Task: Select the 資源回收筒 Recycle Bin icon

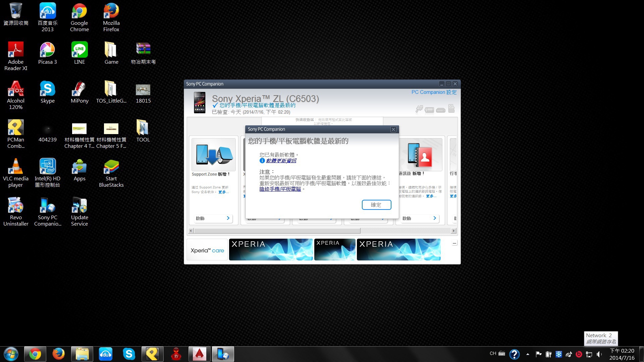Action: click(16, 14)
